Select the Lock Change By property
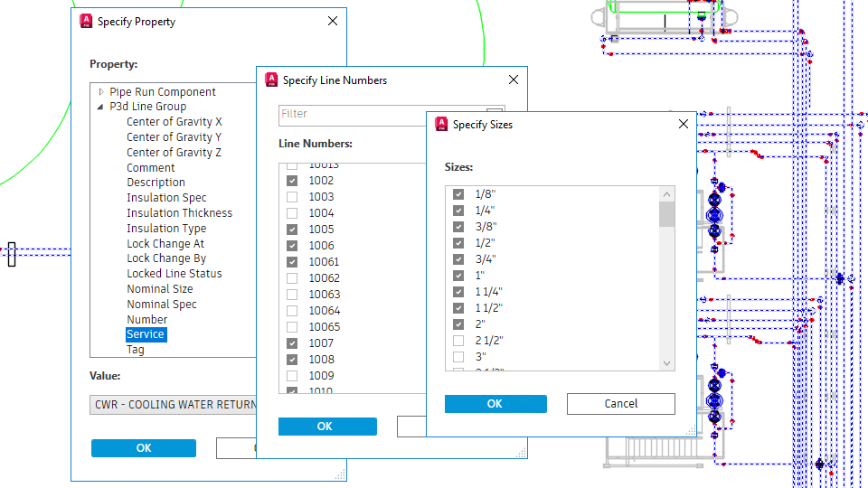 (166, 258)
